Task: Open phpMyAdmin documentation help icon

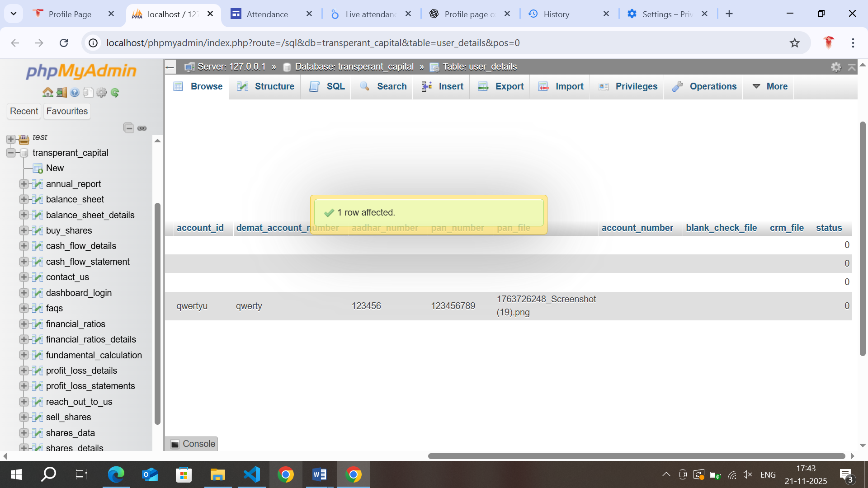Action: point(75,93)
